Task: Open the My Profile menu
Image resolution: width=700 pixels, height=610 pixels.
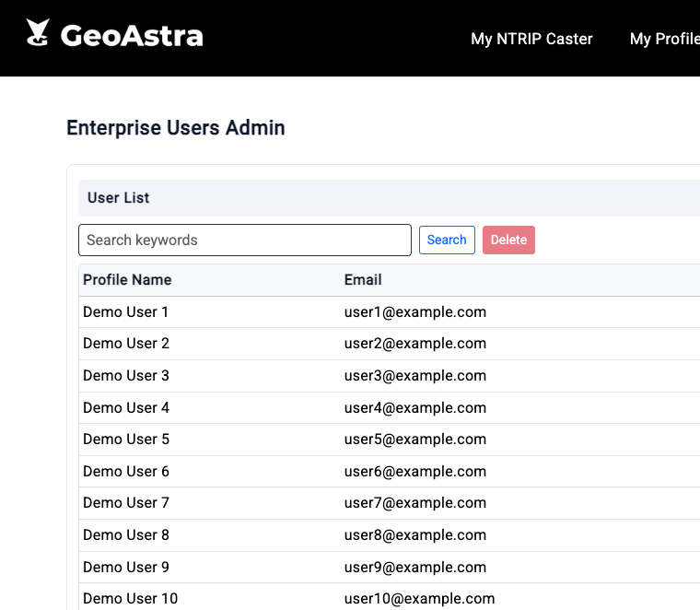Action: pos(665,39)
